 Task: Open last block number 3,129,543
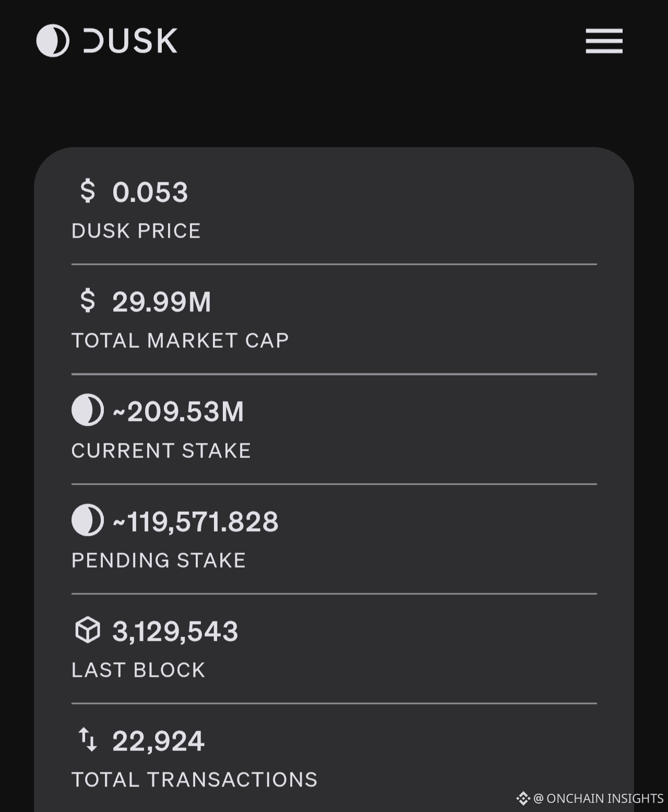[x=175, y=631]
